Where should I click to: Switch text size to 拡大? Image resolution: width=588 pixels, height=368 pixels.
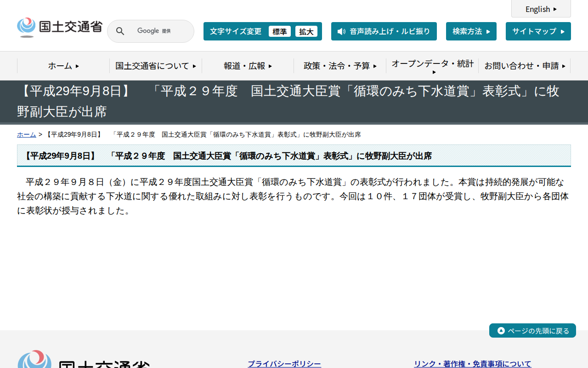coord(306,31)
